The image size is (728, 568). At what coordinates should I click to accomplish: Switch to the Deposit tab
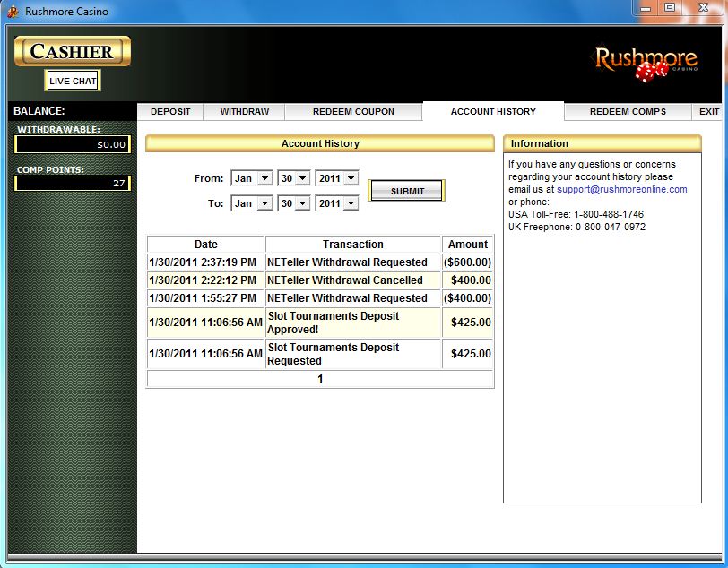[170, 112]
